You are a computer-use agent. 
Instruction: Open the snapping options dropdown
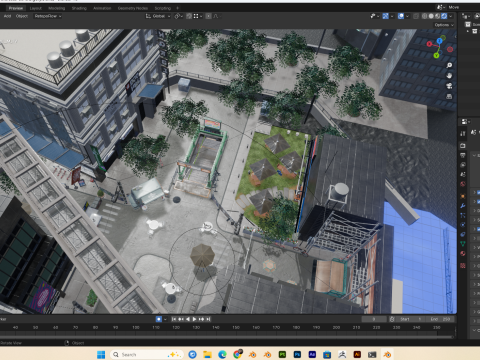(x=197, y=16)
